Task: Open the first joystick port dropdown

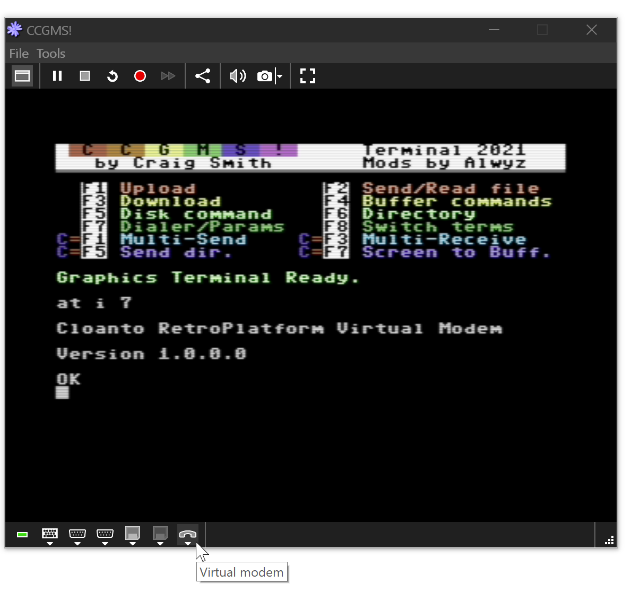Action: 77,536
